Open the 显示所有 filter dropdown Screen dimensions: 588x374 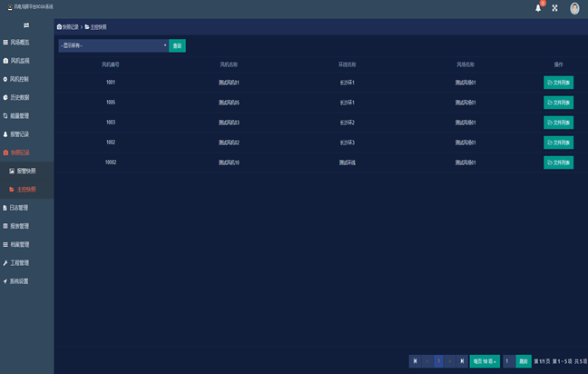(113, 45)
